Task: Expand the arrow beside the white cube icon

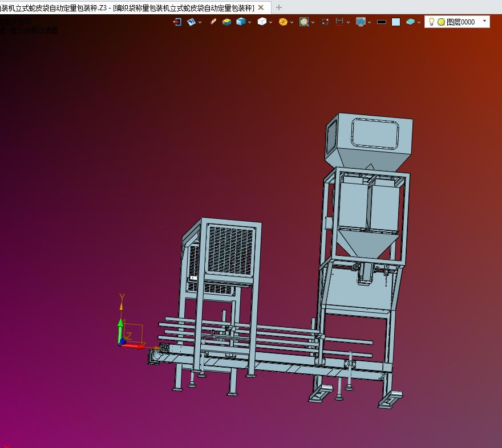Action: pos(270,22)
